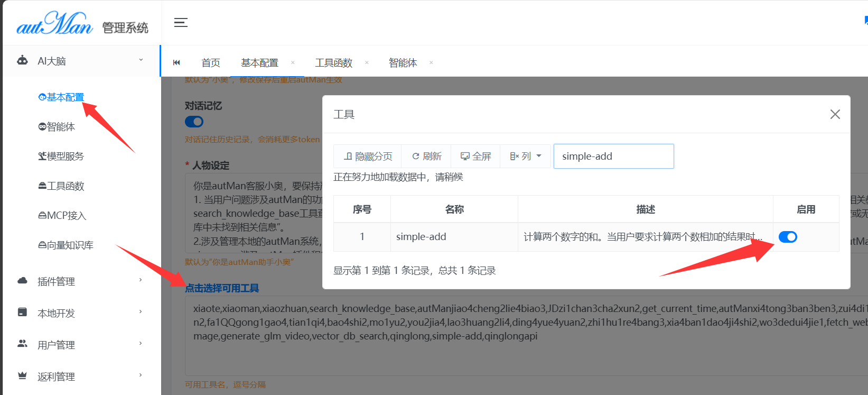Close the 工具 dialog

tap(835, 114)
